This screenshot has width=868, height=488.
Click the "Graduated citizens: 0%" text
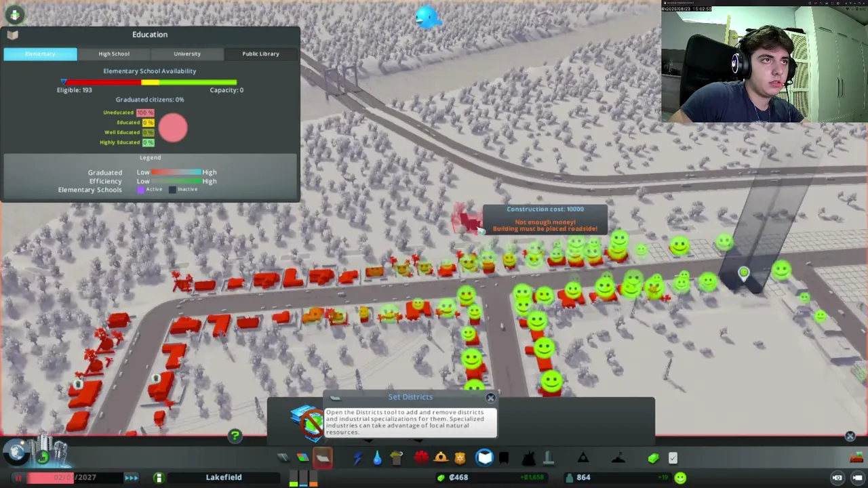150,100
